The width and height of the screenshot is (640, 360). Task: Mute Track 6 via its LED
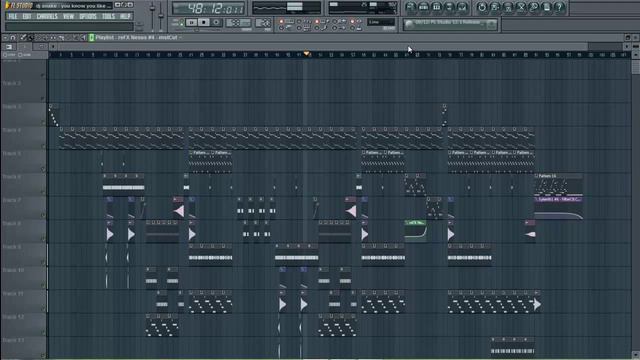(42, 192)
